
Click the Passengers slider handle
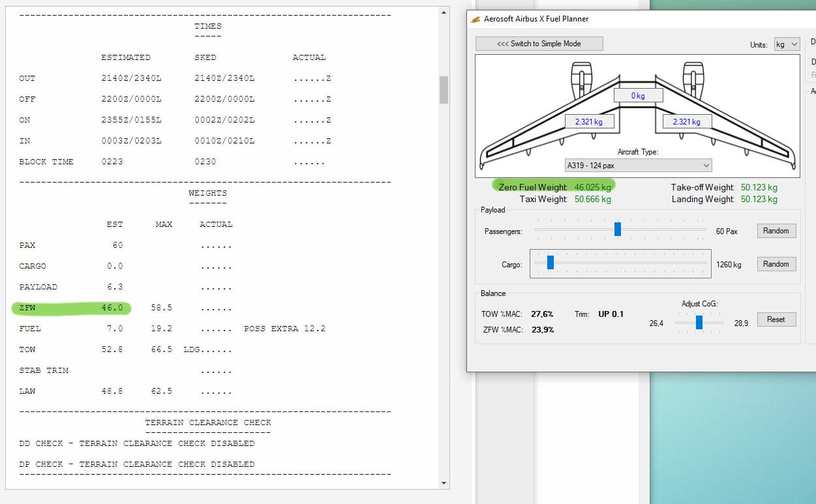(617, 230)
